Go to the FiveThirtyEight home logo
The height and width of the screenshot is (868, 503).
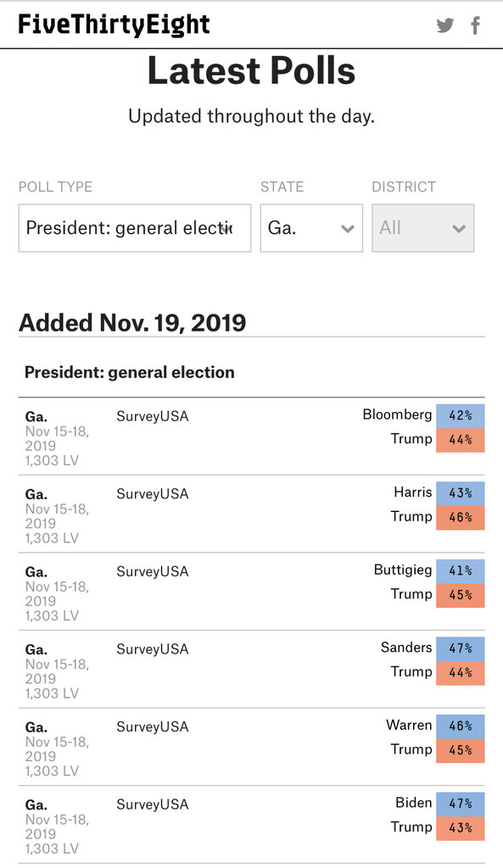pyautogui.click(x=115, y=25)
